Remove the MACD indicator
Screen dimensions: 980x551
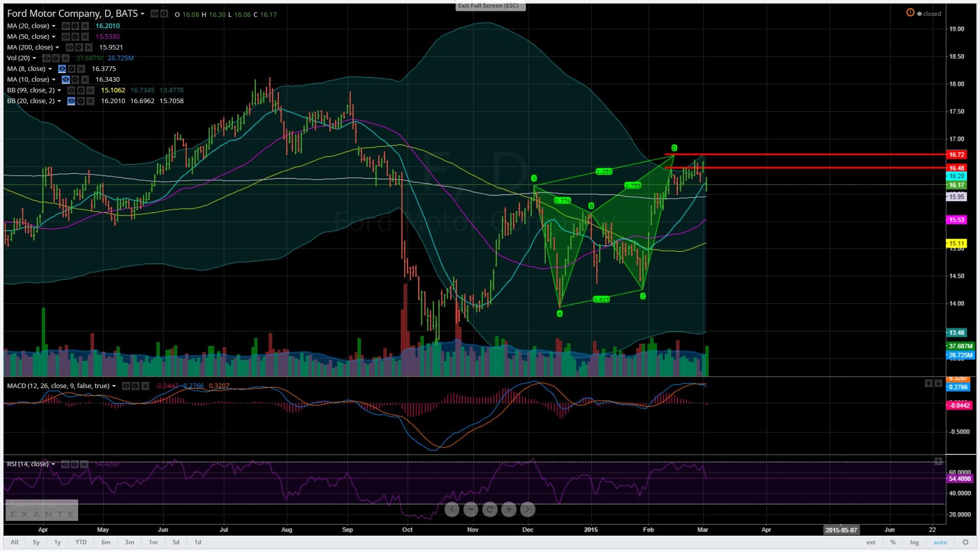click(x=145, y=386)
